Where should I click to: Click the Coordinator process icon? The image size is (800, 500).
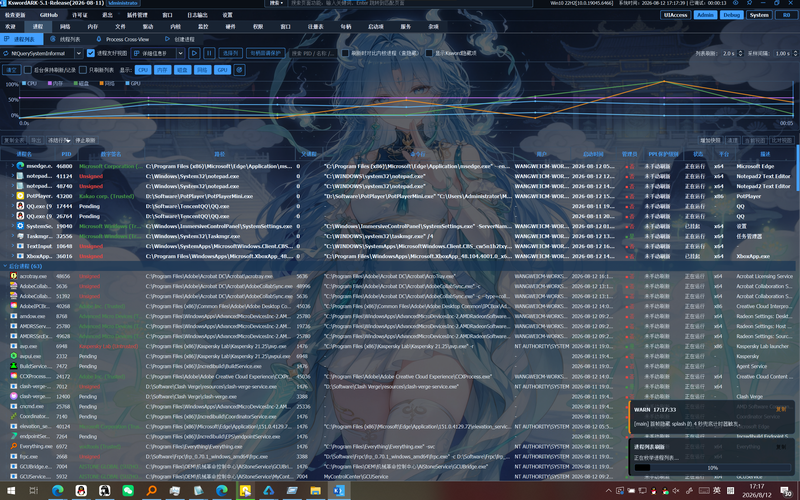coord(14,416)
